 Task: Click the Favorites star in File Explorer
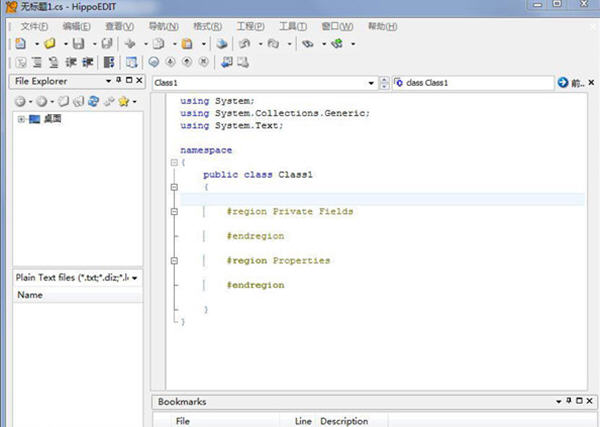[x=123, y=101]
